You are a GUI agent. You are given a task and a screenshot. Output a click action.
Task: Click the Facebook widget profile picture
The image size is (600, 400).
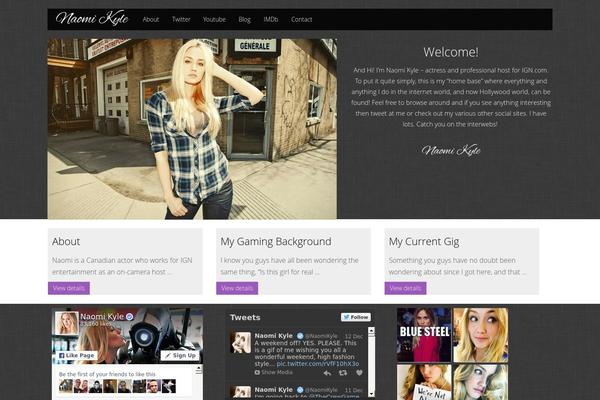tap(67, 323)
